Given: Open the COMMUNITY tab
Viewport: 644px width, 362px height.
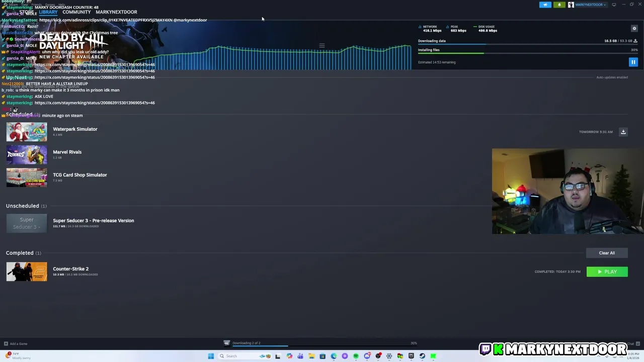Looking at the screenshot, I should click(x=76, y=12).
